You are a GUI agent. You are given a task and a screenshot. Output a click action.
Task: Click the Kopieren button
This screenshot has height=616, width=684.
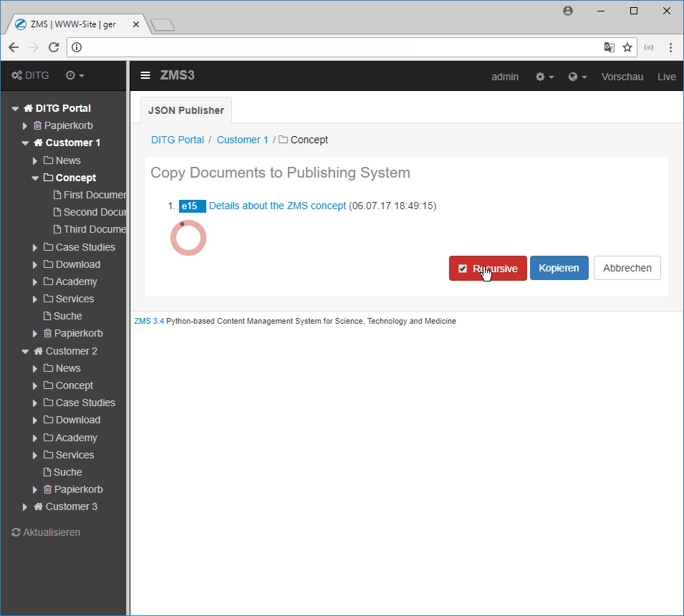[559, 268]
